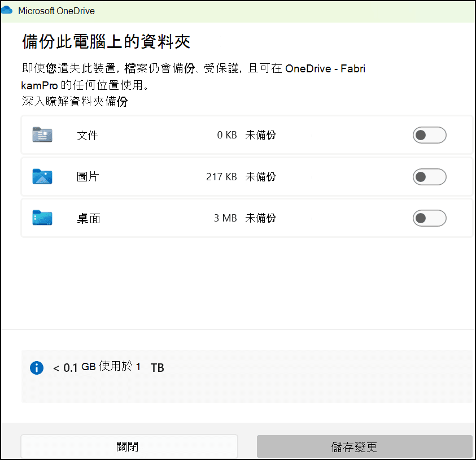Screen dimensions: 476x460
Task: Click the 關閉 button
Action: coord(129,446)
